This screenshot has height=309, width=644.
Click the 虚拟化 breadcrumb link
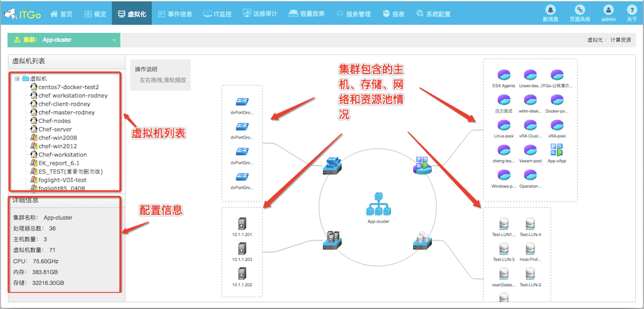point(594,40)
